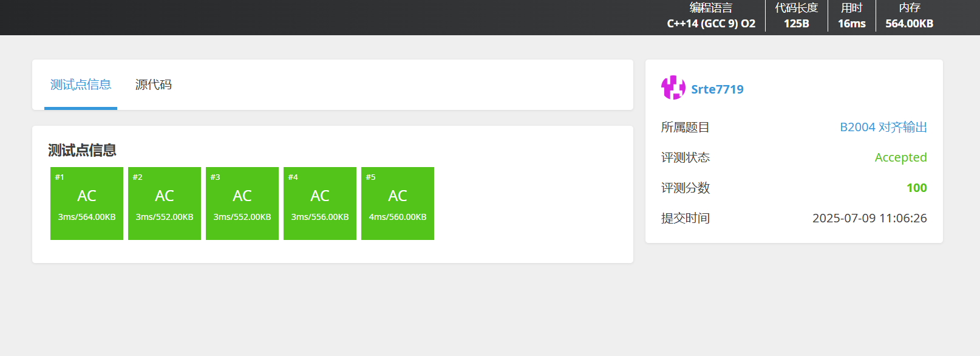This screenshot has height=356, width=980.
Task: Visit the Srte7719 username link
Action: 717,89
